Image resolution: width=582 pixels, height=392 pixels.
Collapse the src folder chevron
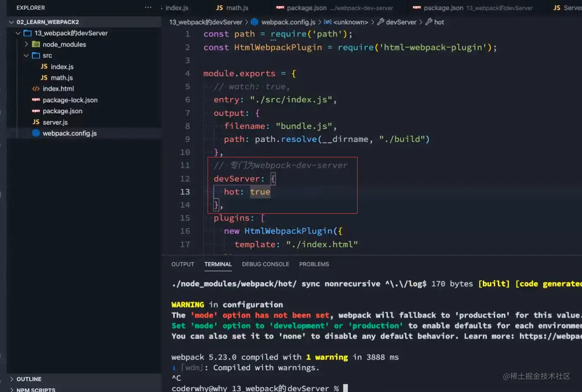click(26, 55)
